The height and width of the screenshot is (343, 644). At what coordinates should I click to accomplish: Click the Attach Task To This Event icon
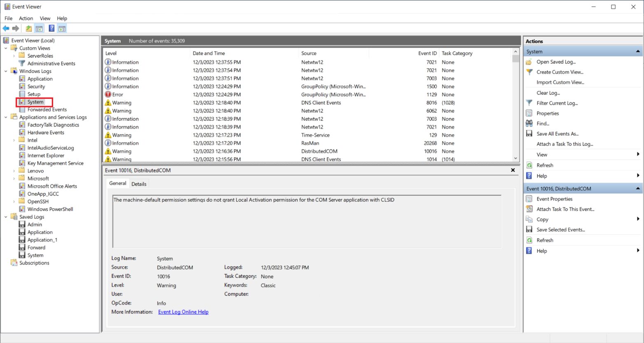529,209
